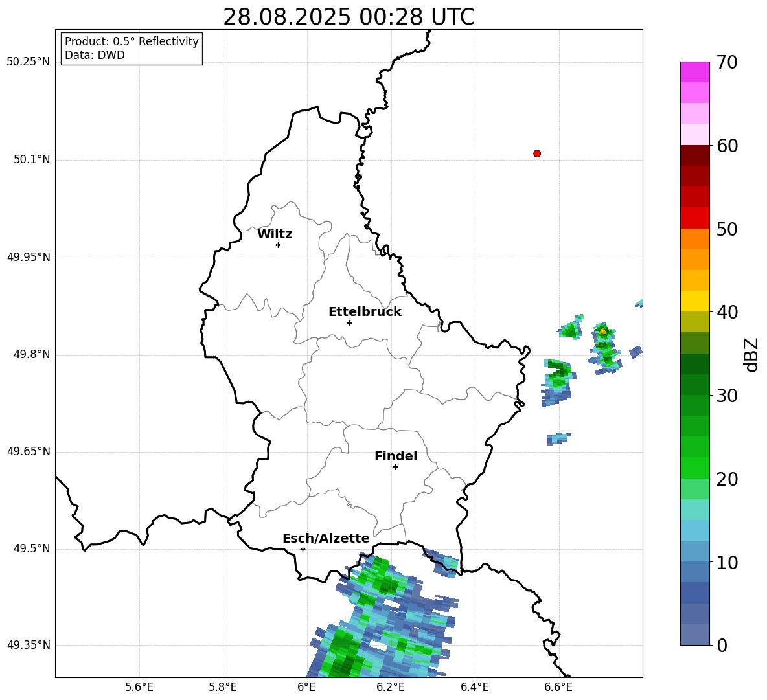Screen dimensions: 767x700
Task: Click the light blue colorbar segment above 10
Action: tap(694, 552)
